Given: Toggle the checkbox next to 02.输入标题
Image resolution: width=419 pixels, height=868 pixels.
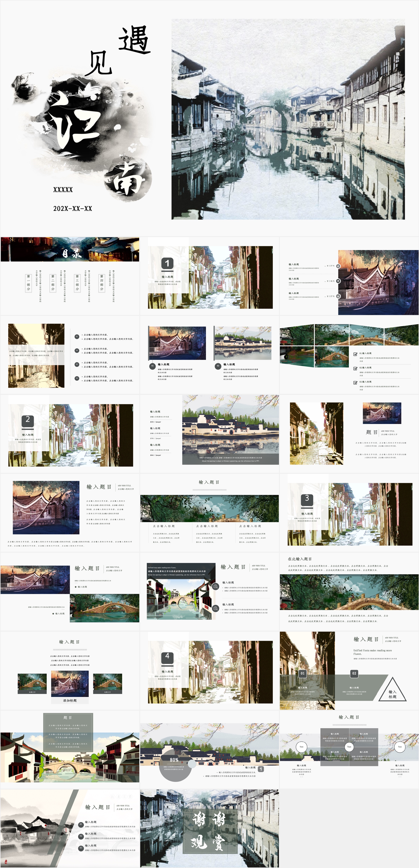Looking at the screenshot, I should coord(355,368).
